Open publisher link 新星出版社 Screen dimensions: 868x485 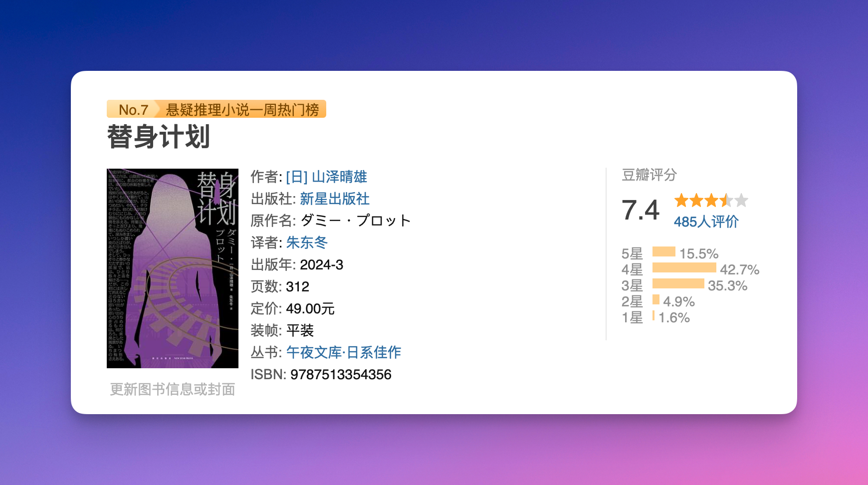tap(335, 199)
